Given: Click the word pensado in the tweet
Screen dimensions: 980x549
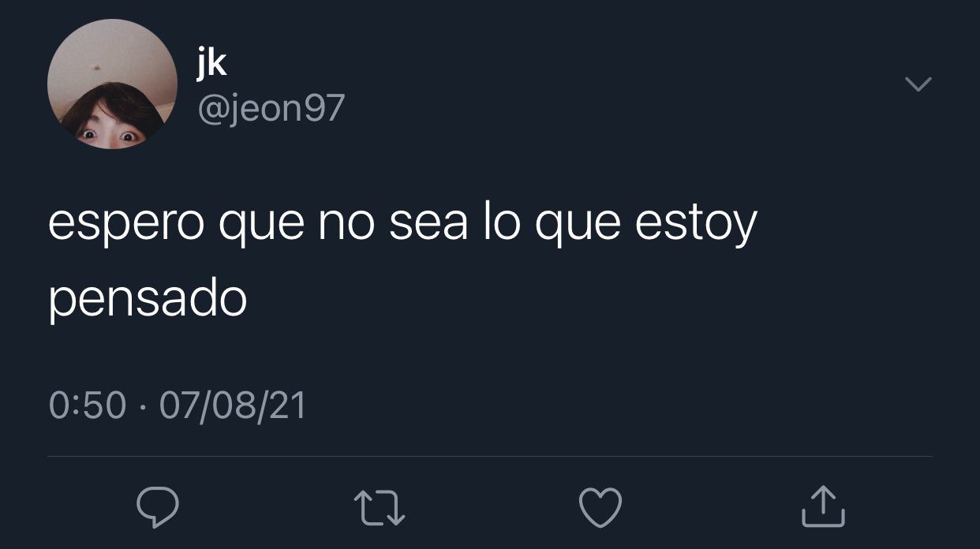Looking at the screenshot, I should [x=148, y=301].
